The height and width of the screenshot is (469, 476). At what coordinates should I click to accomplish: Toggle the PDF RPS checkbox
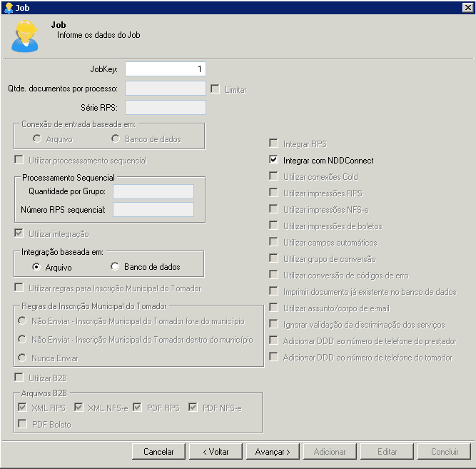tap(137, 407)
